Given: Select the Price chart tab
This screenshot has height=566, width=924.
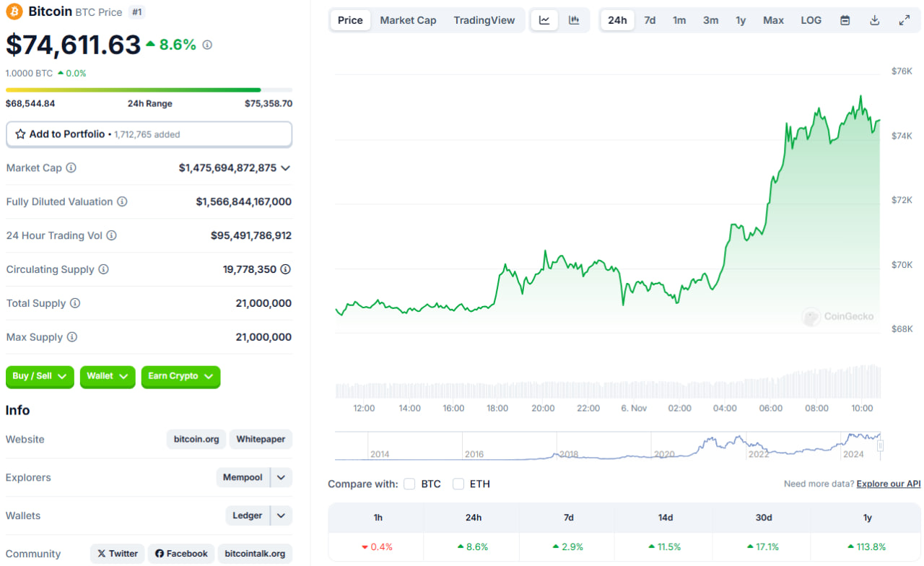Looking at the screenshot, I should pyautogui.click(x=350, y=20).
